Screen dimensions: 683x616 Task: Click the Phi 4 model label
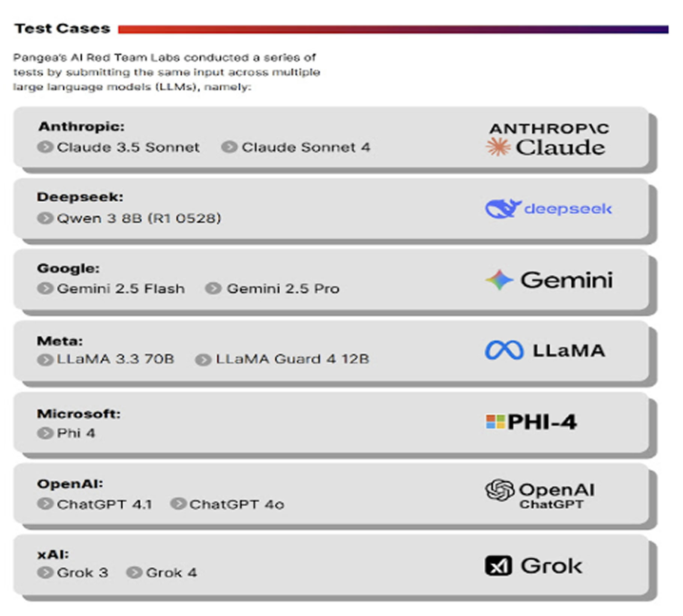click(x=76, y=433)
